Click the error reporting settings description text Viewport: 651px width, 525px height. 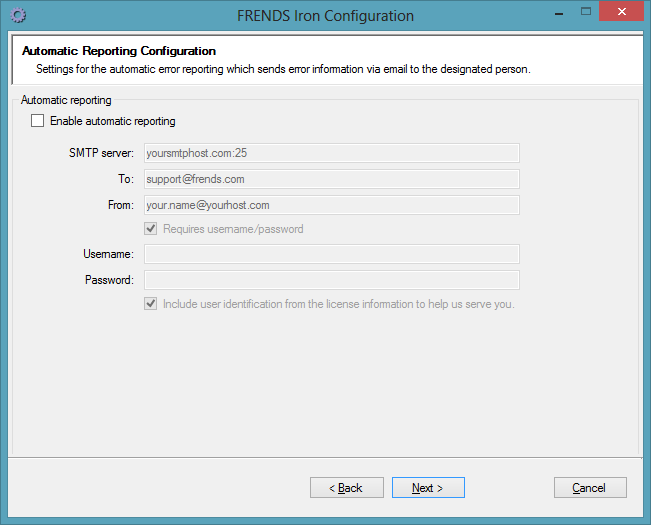click(283, 69)
